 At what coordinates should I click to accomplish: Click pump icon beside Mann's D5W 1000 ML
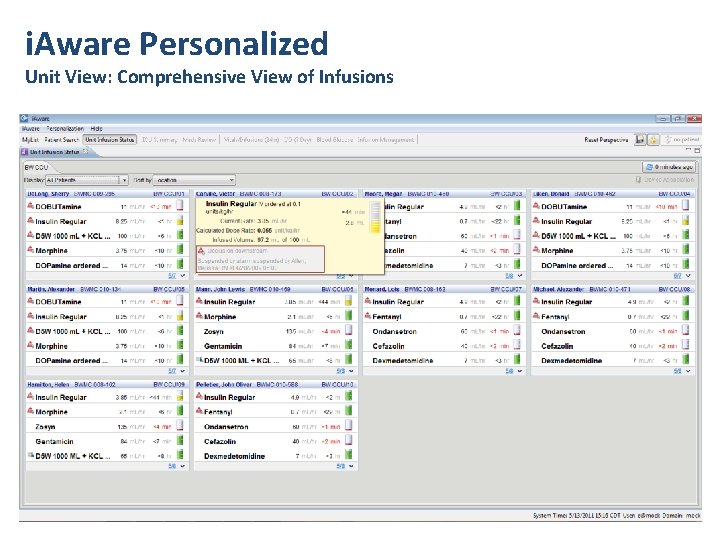click(199, 360)
